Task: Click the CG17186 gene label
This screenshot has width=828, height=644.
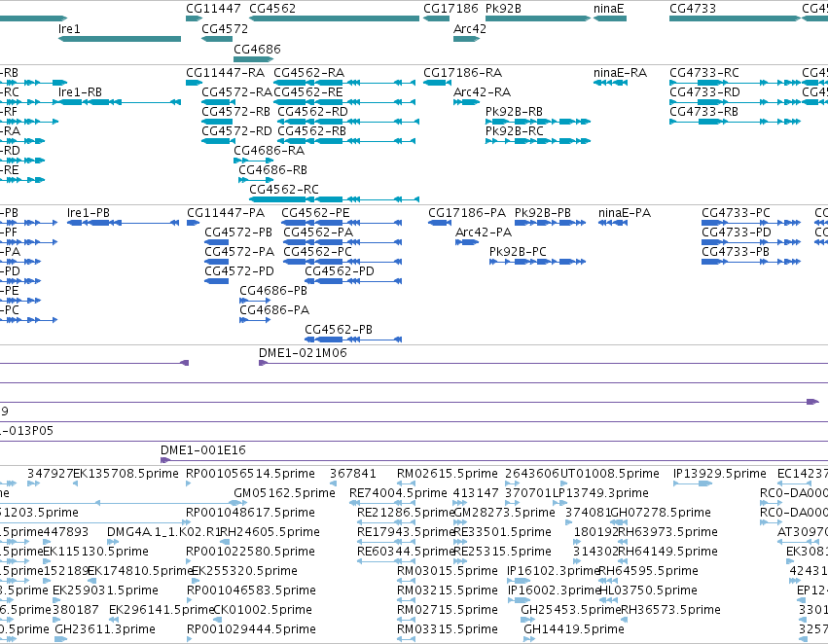Action: (450, 9)
